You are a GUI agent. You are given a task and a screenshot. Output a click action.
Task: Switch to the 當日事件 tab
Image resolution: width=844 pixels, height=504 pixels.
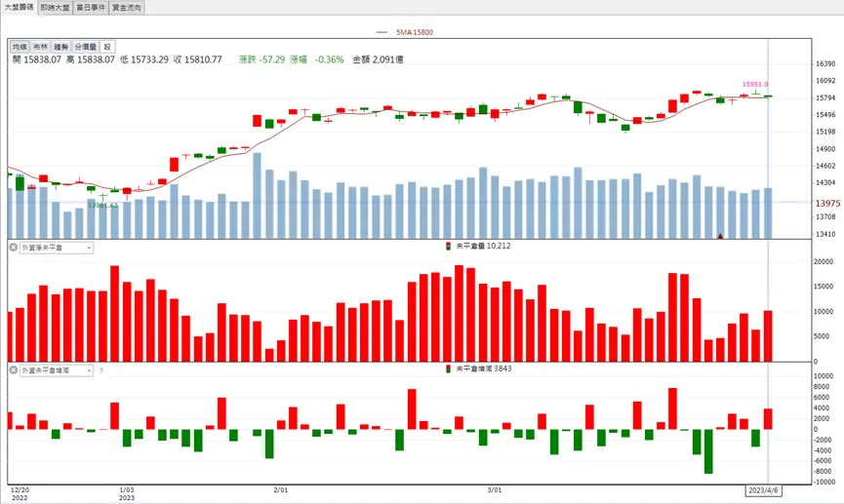point(91,8)
